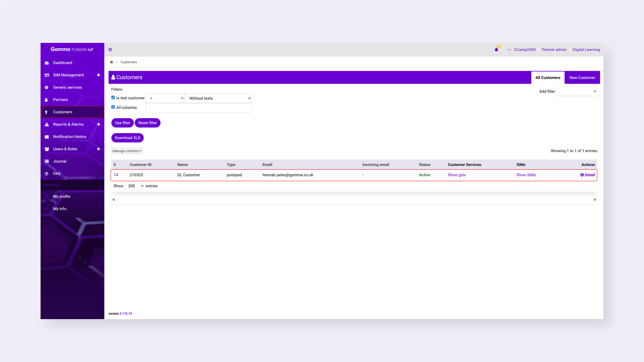Uncheck the Is test customer checkbox
Image resolution: width=644 pixels, height=362 pixels.
pos(113,97)
